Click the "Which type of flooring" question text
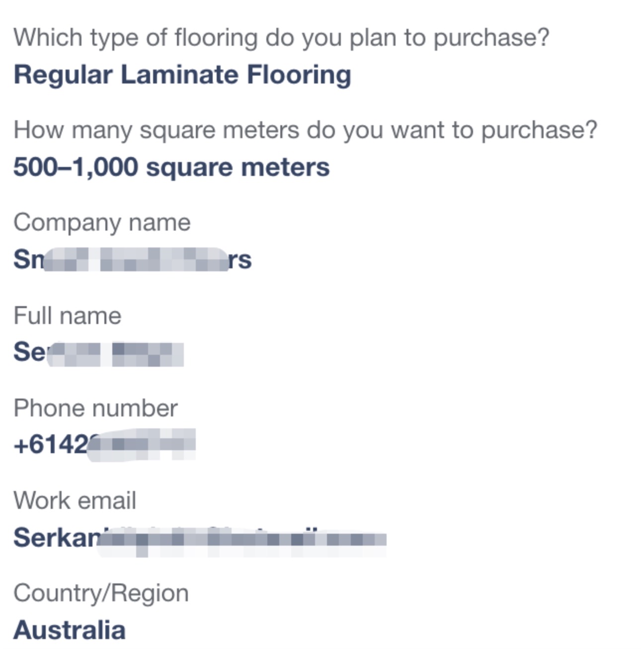 point(281,38)
